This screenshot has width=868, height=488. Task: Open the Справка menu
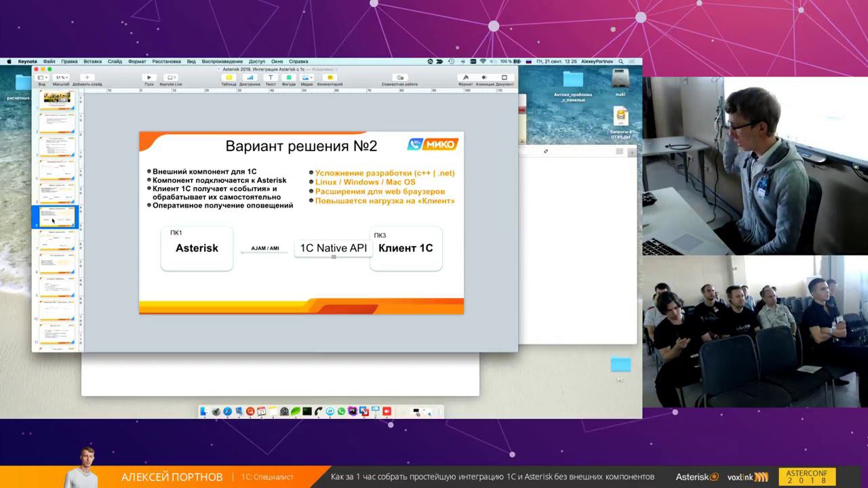pyautogui.click(x=298, y=61)
